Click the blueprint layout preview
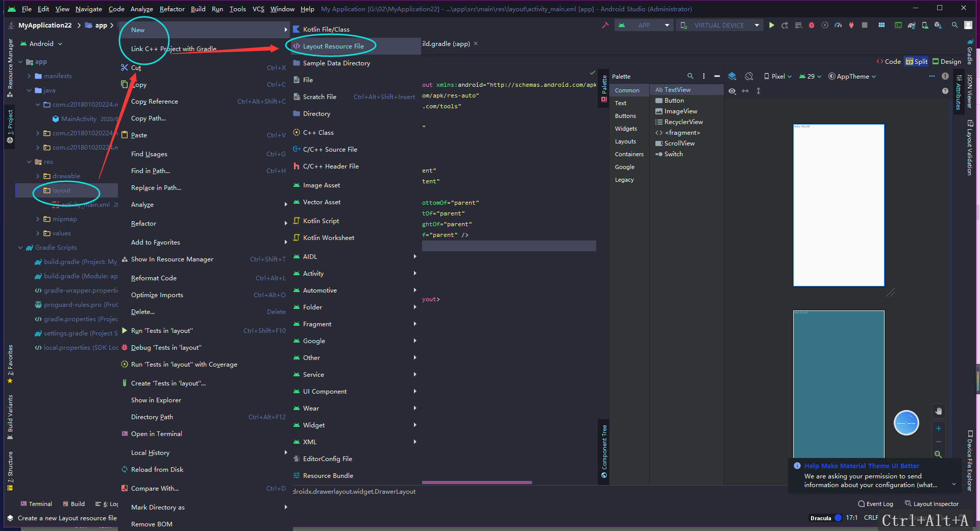Viewport: 980px width, 531px height. [839, 384]
